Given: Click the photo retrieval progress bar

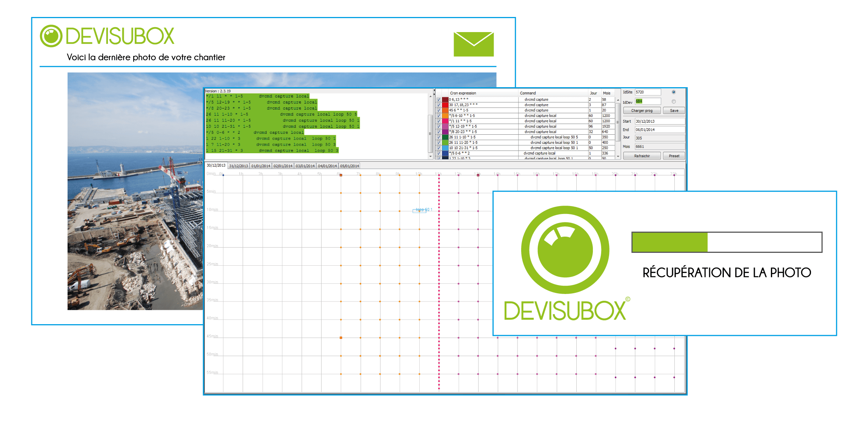Looking at the screenshot, I should click(727, 242).
